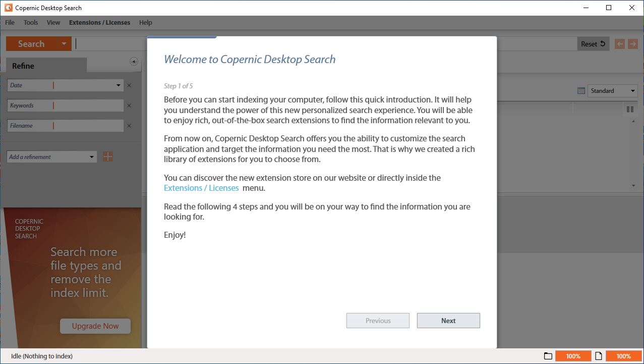Click into the Keywords refinement field
Image resolution: width=644 pixels, height=364 pixels.
65,106
